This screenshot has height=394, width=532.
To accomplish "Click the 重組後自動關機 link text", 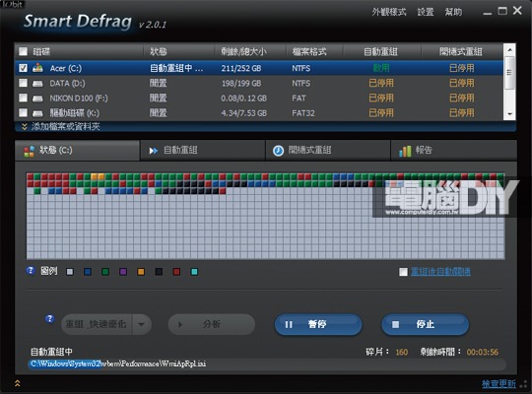I will [440, 272].
